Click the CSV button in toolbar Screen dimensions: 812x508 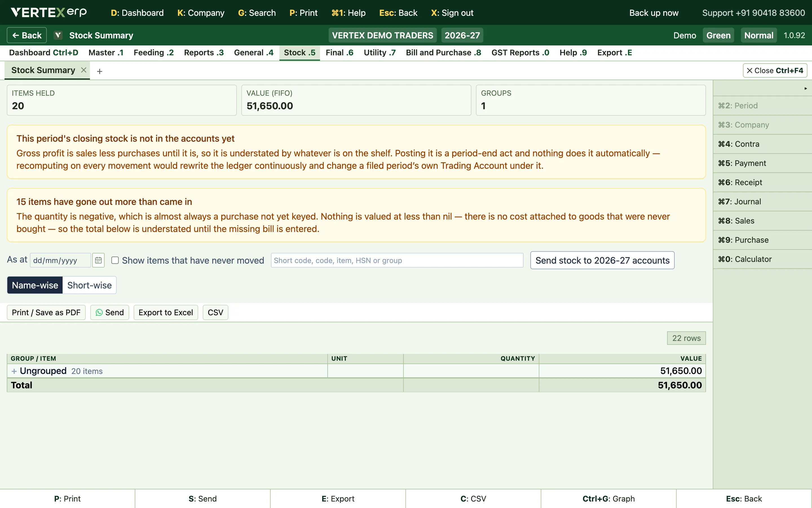[x=215, y=312]
